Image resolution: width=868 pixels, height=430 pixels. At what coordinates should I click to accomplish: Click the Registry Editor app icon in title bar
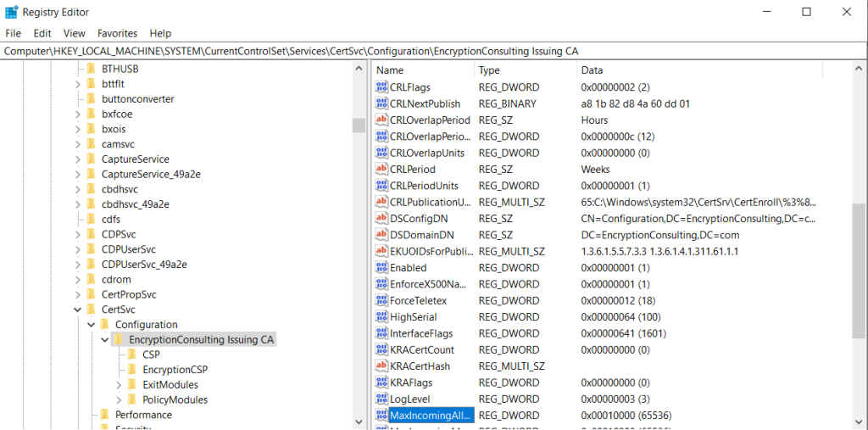tap(11, 12)
